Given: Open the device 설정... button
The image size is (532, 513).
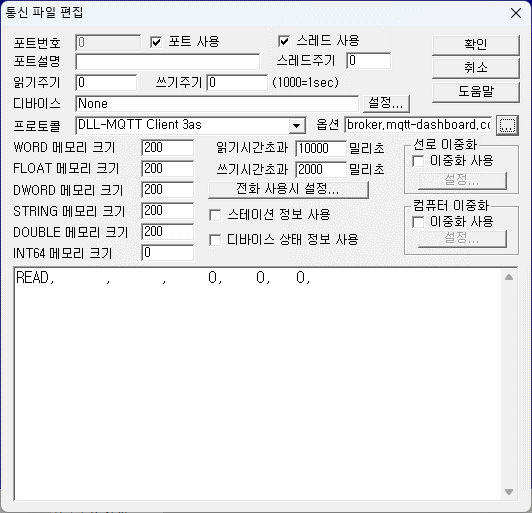Looking at the screenshot, I should (x=386, y=103).
